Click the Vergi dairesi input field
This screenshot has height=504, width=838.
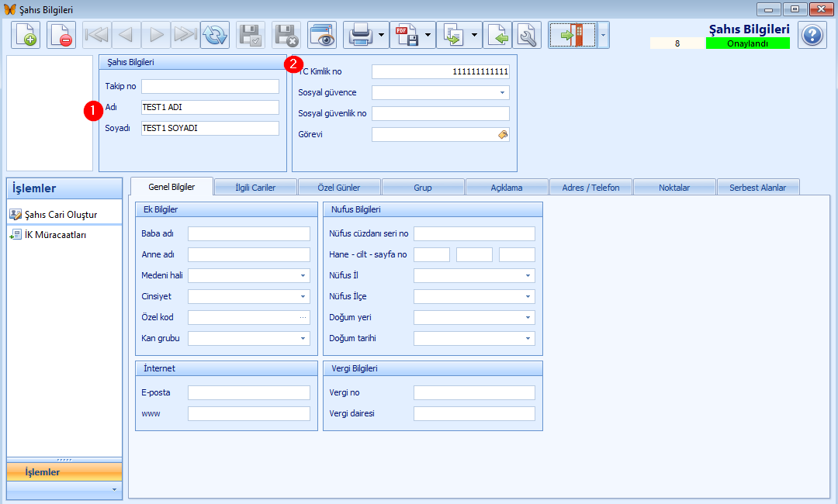(x=475, y=414)
